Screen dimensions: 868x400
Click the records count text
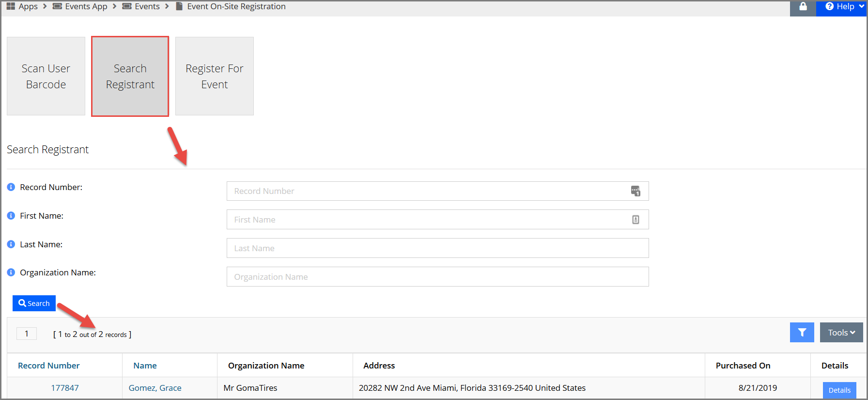92,335
